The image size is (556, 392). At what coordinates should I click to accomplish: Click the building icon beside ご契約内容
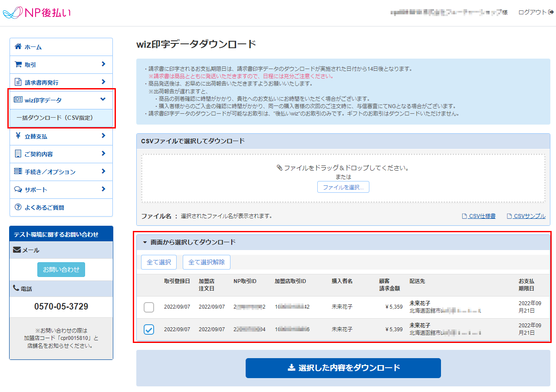coord(18,154)
